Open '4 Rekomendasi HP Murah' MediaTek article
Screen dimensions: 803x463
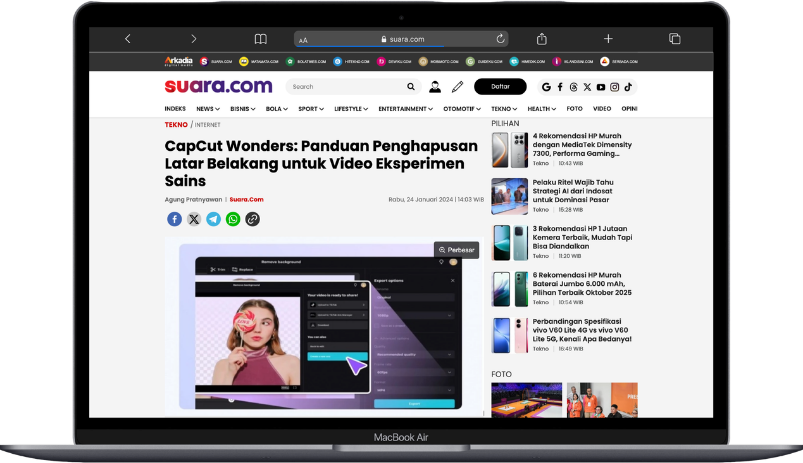tap(582, 144)
